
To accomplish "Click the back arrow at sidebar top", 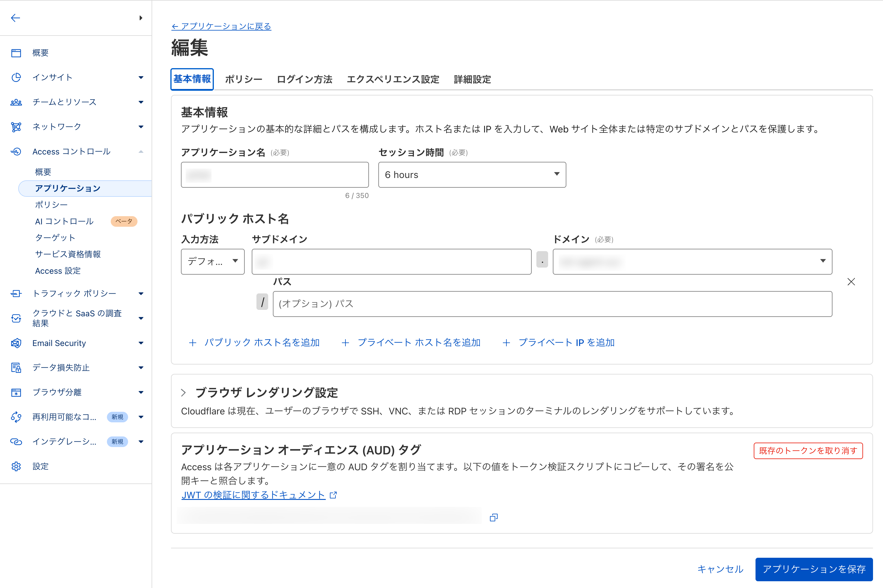I will (15, 18).
